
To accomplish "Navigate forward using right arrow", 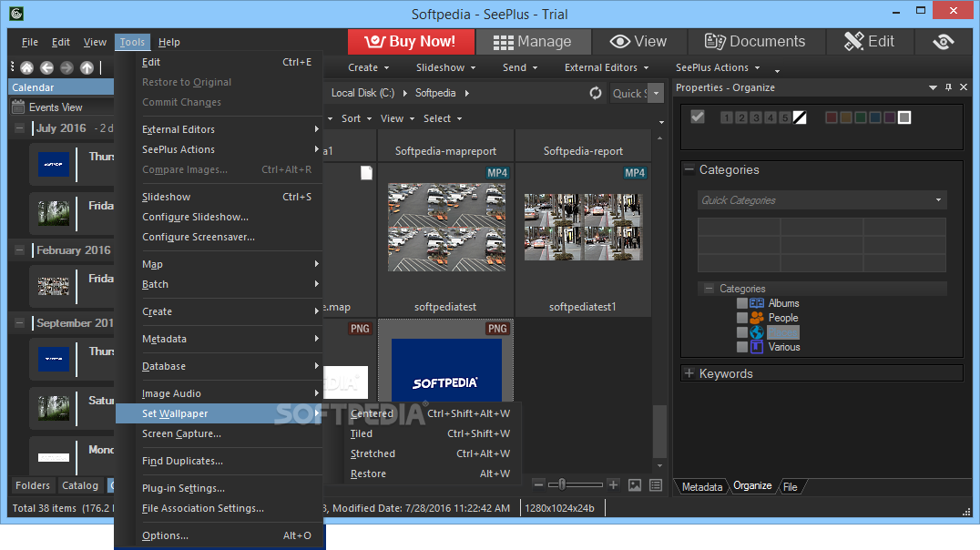I will [x=66, y=67].
